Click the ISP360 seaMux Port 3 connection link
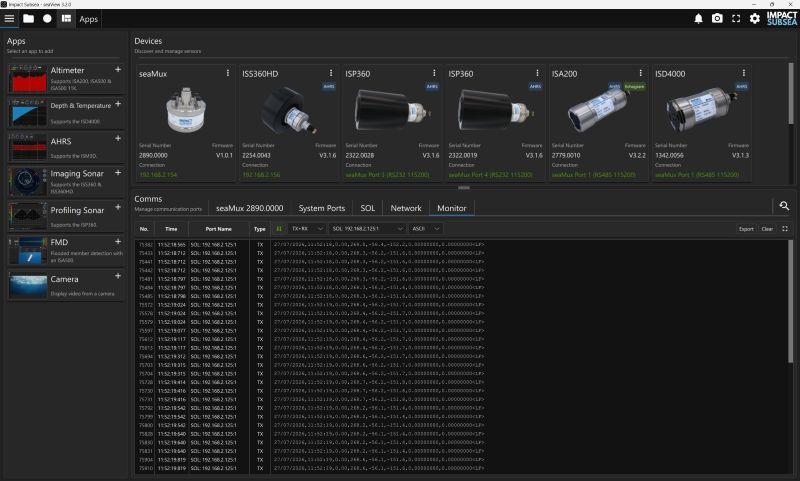The image size is (800, 481). click(x=387, y=175)
